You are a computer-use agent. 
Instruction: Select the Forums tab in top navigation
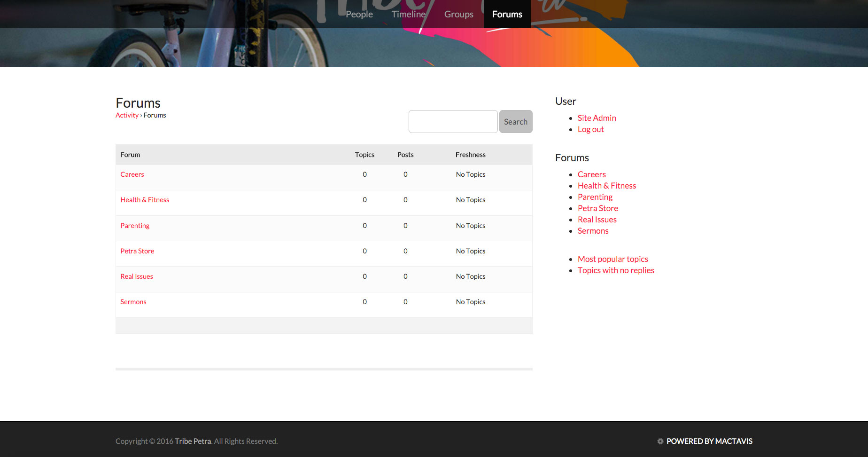click(507, 14)
